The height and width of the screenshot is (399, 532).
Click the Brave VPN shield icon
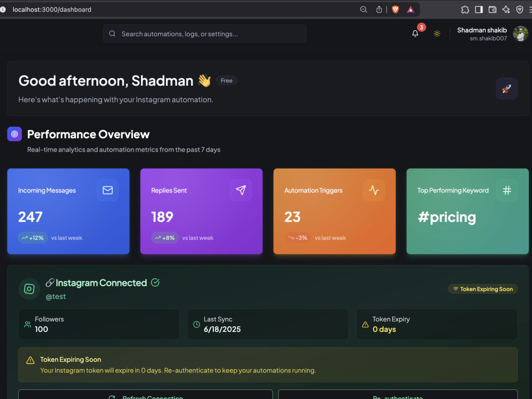pyautogui.click(x=519, y=10)
